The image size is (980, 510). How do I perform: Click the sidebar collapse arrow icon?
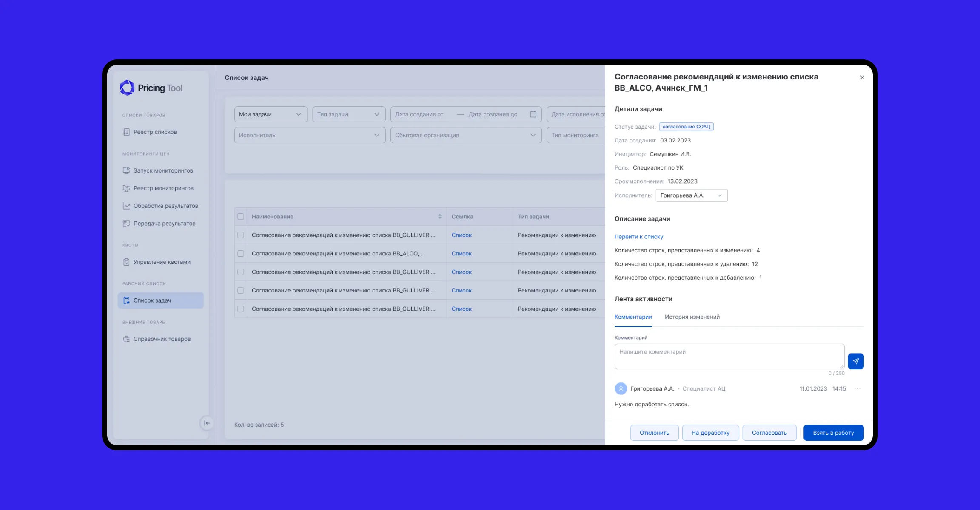tap(207, 423)
